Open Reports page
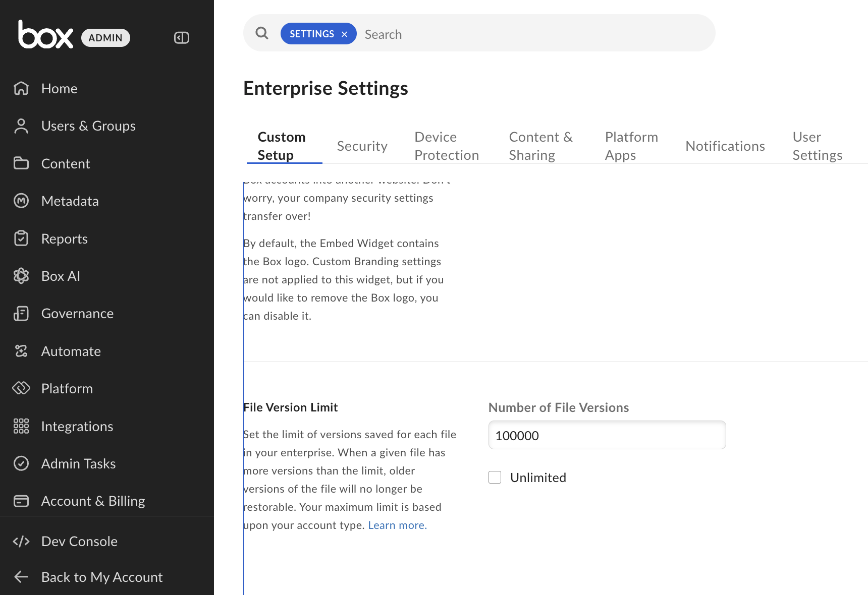Viewport: 868px width, 595px height. coord(65,239)
